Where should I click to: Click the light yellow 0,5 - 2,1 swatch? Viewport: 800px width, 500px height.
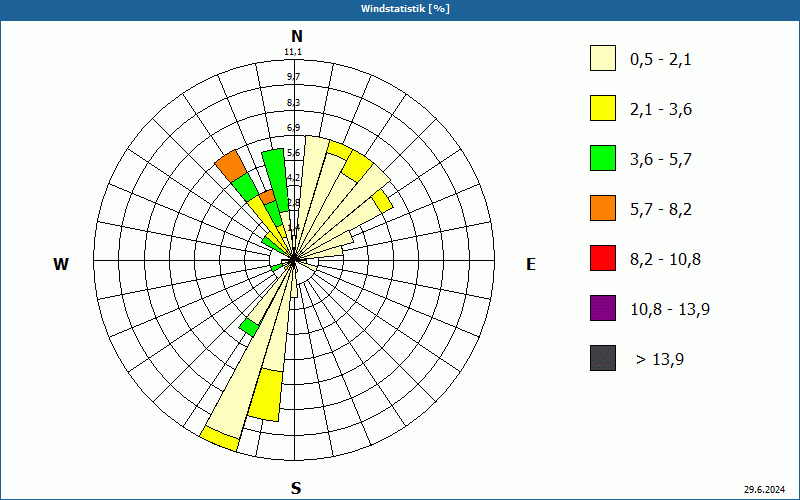tap(603, 58)
